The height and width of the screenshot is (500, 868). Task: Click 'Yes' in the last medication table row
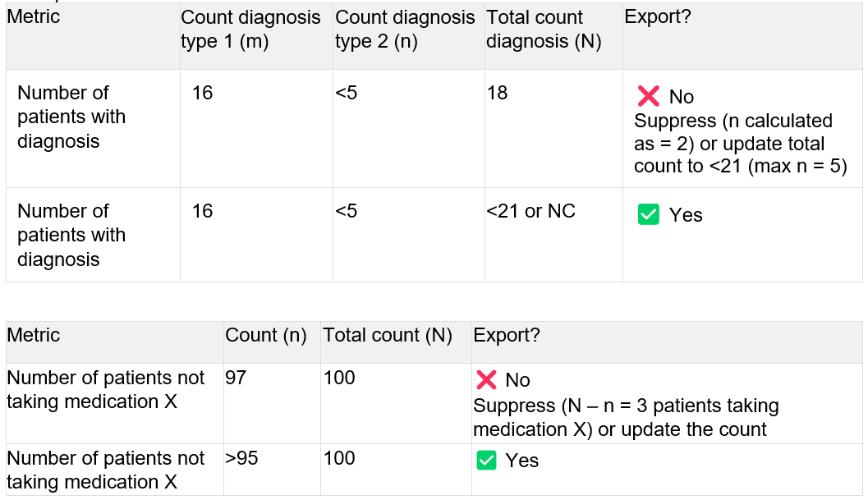coord(522,461)
